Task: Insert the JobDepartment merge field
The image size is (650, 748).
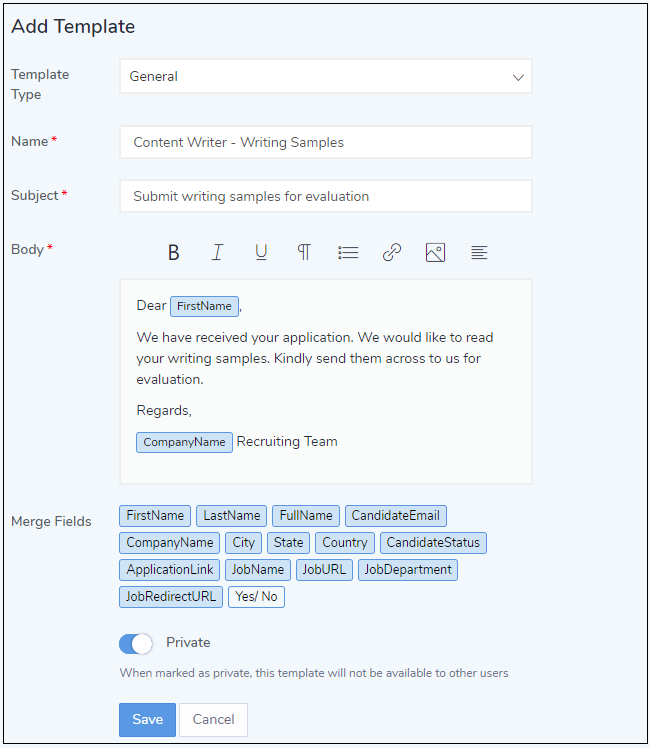Action: pos(408,570)
